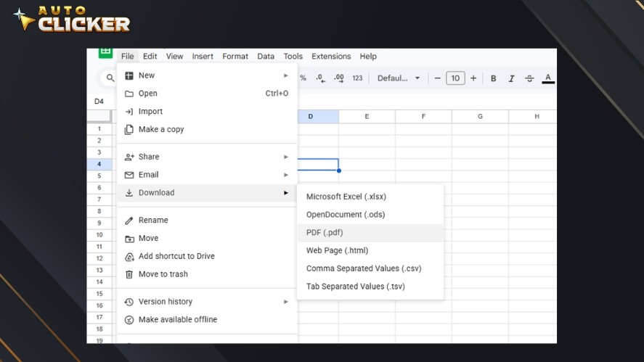Viewport: 644px width, 362px height.
Task: Click the percent format icon
Action: click(303, 78)
